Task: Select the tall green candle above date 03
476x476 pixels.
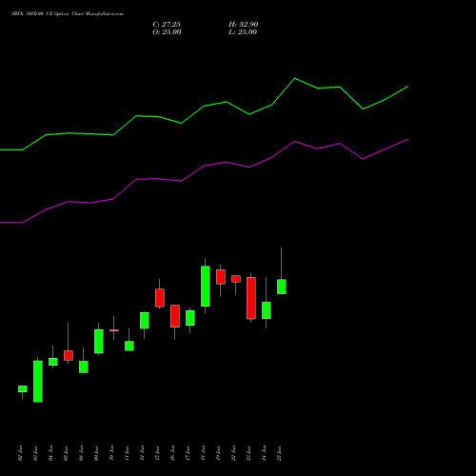Action: point(38,381)
